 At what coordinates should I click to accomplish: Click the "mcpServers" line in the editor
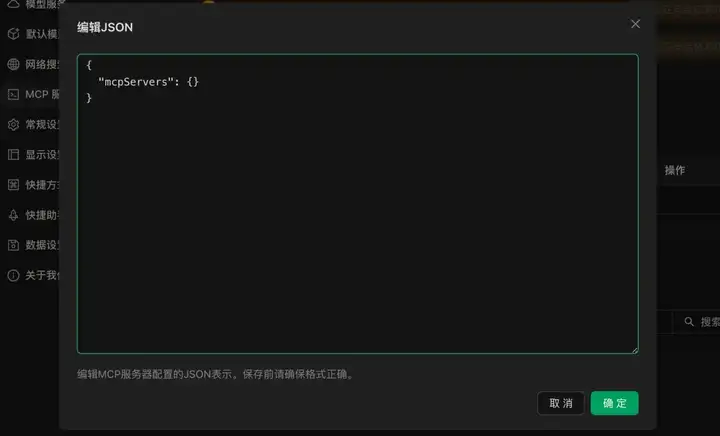point(148,82)
